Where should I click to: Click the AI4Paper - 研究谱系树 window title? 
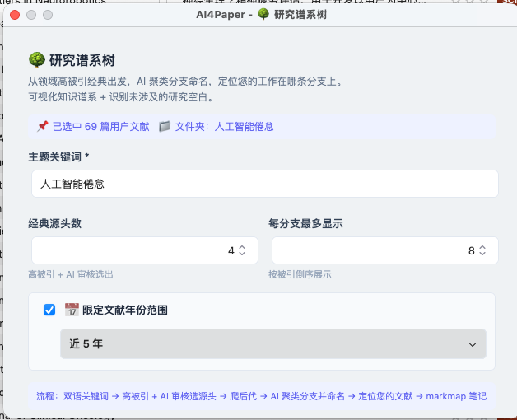(x=262, y=15)
